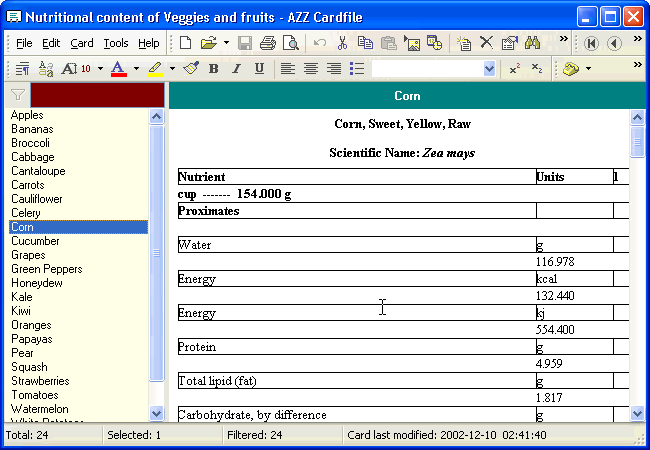Click the font style icon
This screenshot has height=450, width=650.
coord(46,68)
